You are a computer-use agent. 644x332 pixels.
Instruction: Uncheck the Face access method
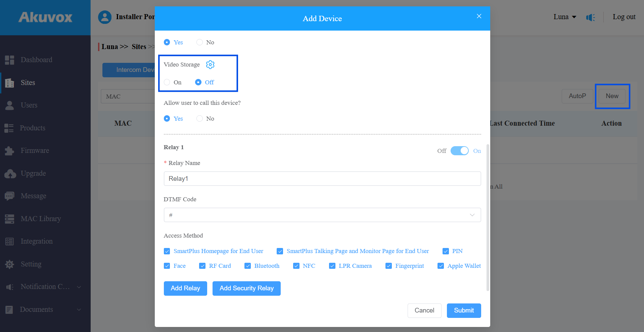[167, 266]
